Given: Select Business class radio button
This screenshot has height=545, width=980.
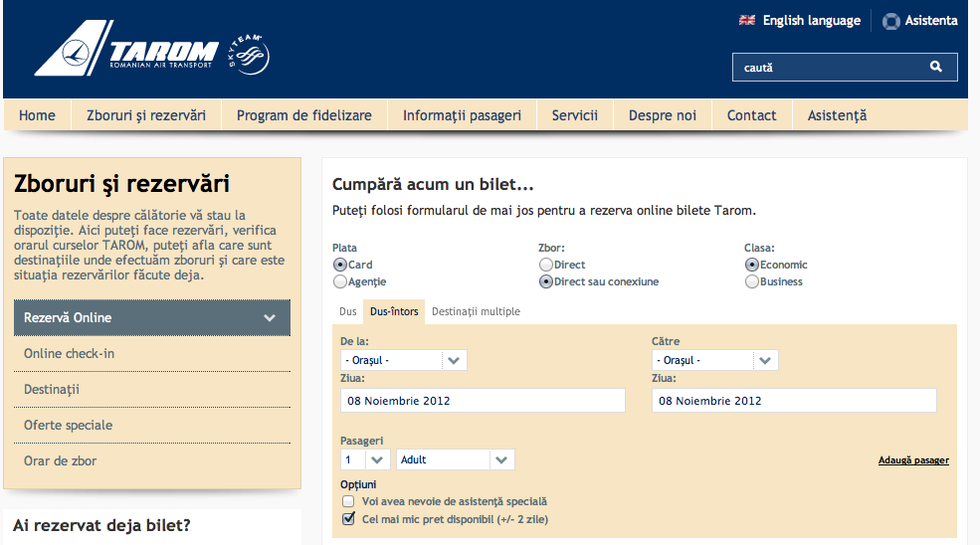Looking at the screenshot, I should point(752,281).
